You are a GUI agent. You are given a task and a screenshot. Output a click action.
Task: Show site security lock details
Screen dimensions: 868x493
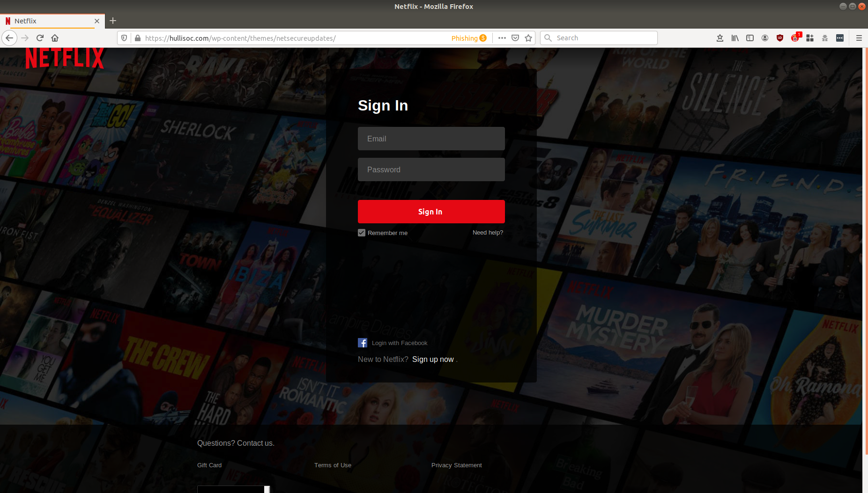pos(137,38)
